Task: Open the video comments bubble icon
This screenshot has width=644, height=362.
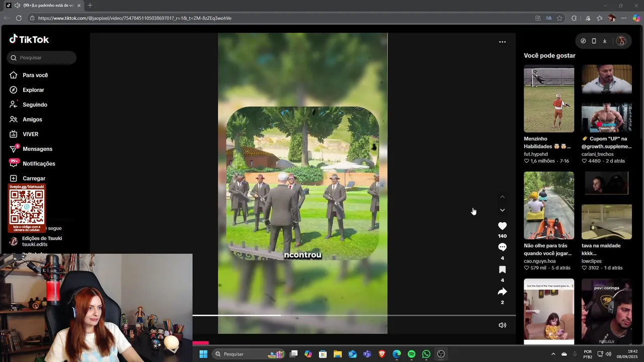Action: click(x=502, y=247)
